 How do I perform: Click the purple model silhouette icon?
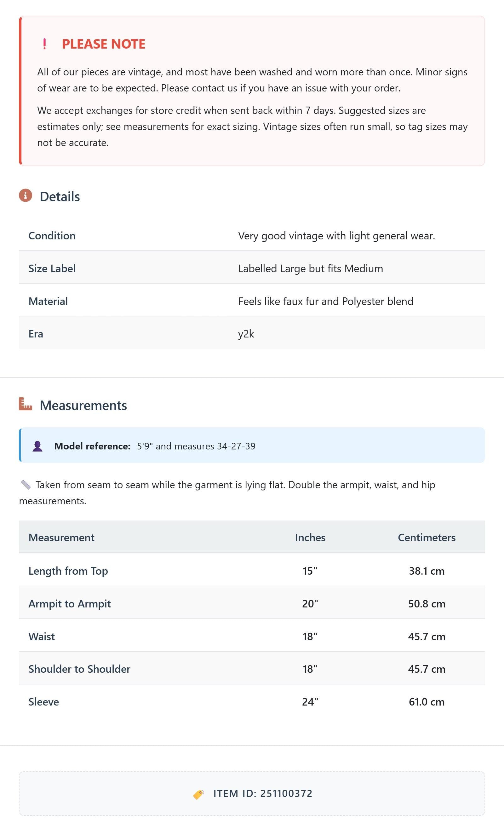pyautogui.click(x=37, y=446)
